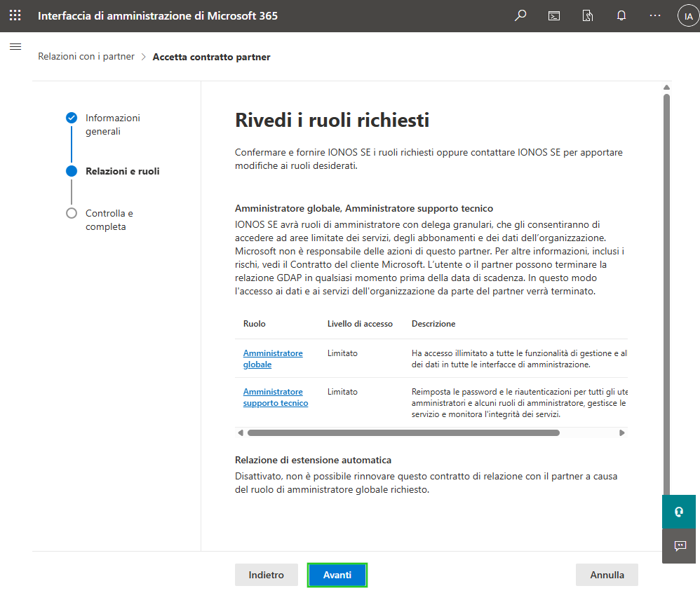The height and width of the screenshot is (593, 700).
Task: Open the app launcher waffle icon
Action: 15,15
